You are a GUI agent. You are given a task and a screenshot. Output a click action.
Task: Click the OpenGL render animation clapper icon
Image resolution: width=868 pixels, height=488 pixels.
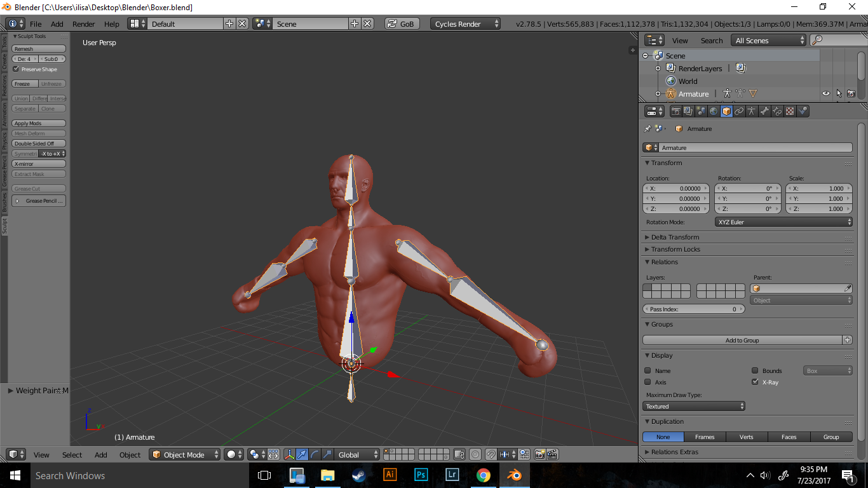552,454
